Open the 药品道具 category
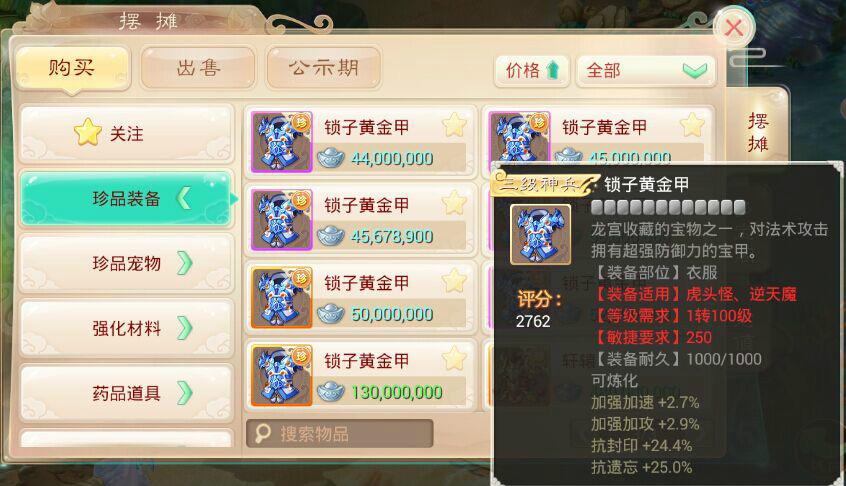846x486 pixels. 127,393
